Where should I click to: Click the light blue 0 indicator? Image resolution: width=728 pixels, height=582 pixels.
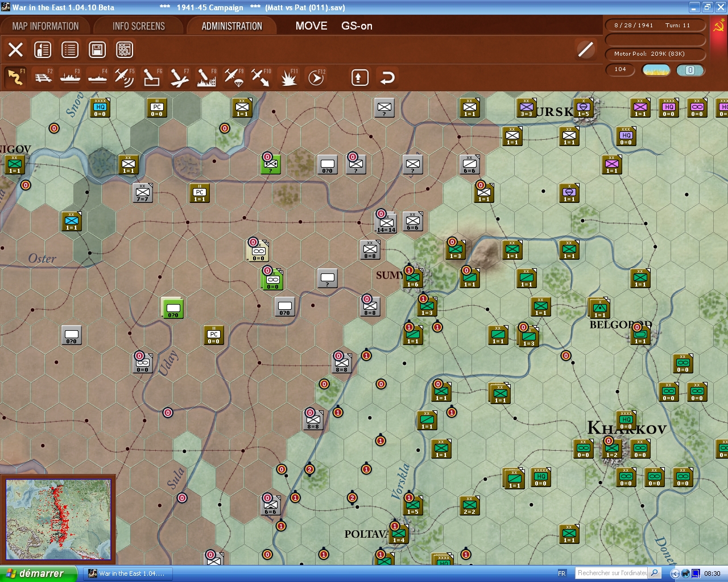(x=690, y=70)
